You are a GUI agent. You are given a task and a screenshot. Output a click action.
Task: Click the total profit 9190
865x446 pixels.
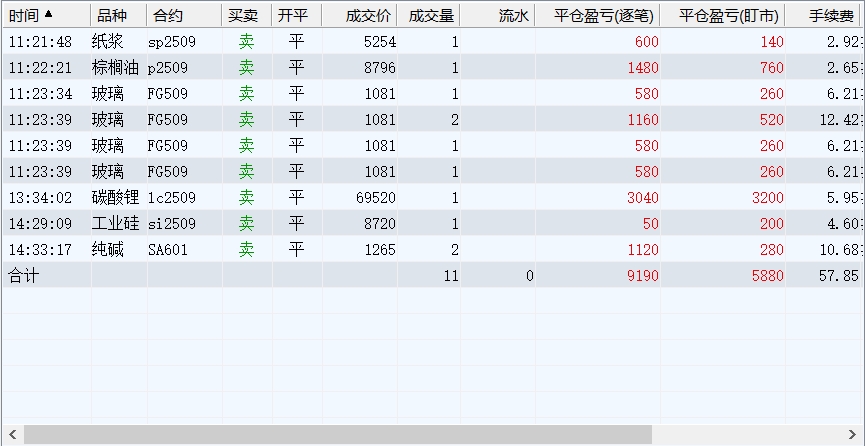click(643, 275)
